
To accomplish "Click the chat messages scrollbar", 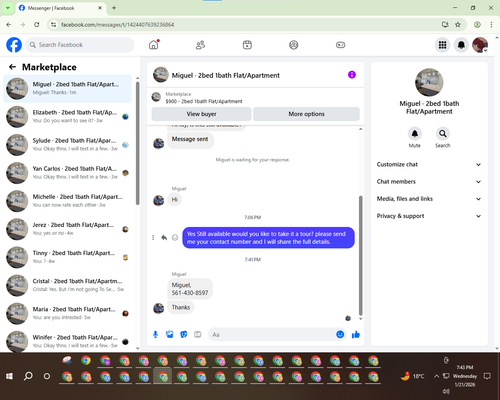I will click(360, 255).
